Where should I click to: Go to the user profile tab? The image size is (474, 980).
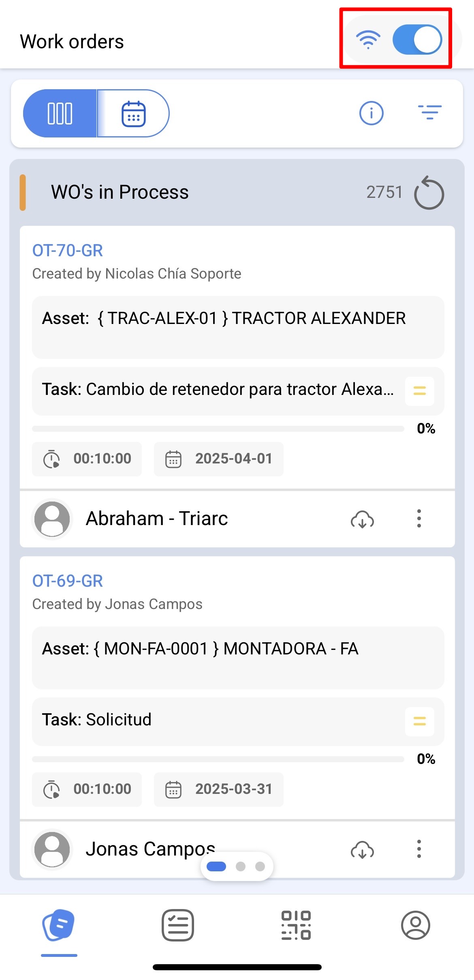(x=415, y=925)
